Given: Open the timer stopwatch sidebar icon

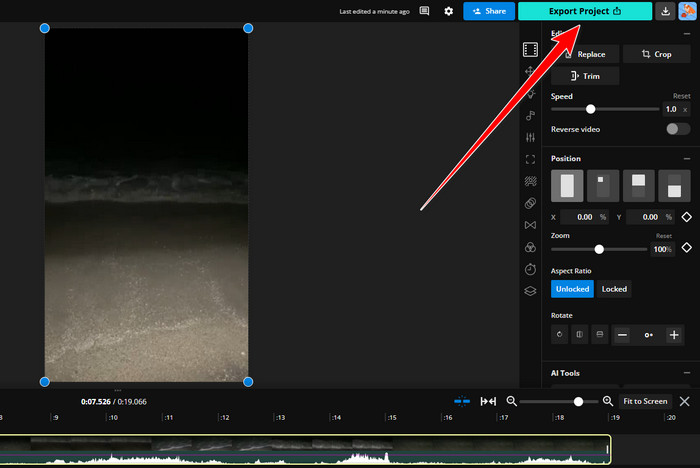Looking at the screenshot, I should click(530, 269).
